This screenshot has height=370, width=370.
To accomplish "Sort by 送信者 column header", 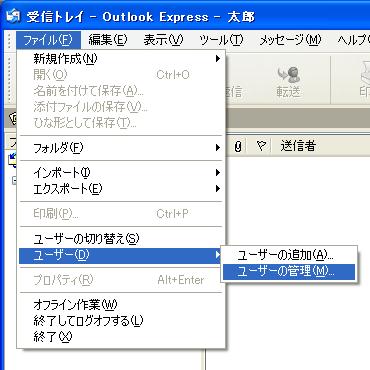I will (x=298, y=146).
